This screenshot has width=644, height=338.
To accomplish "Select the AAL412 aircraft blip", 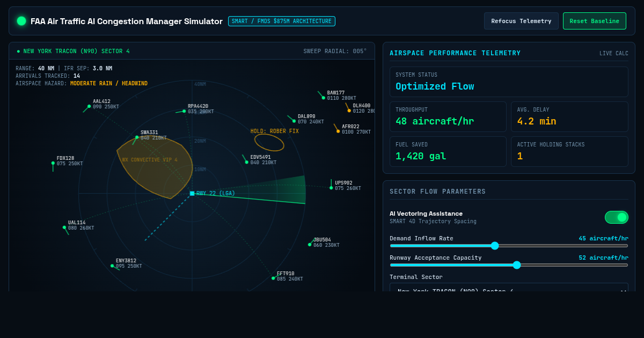I will point(89,106).
